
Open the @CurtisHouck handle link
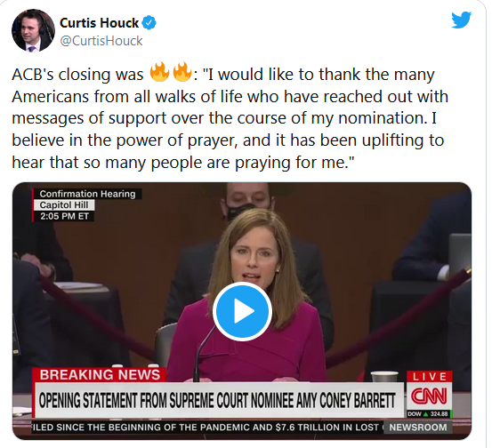tap(101, 41)
